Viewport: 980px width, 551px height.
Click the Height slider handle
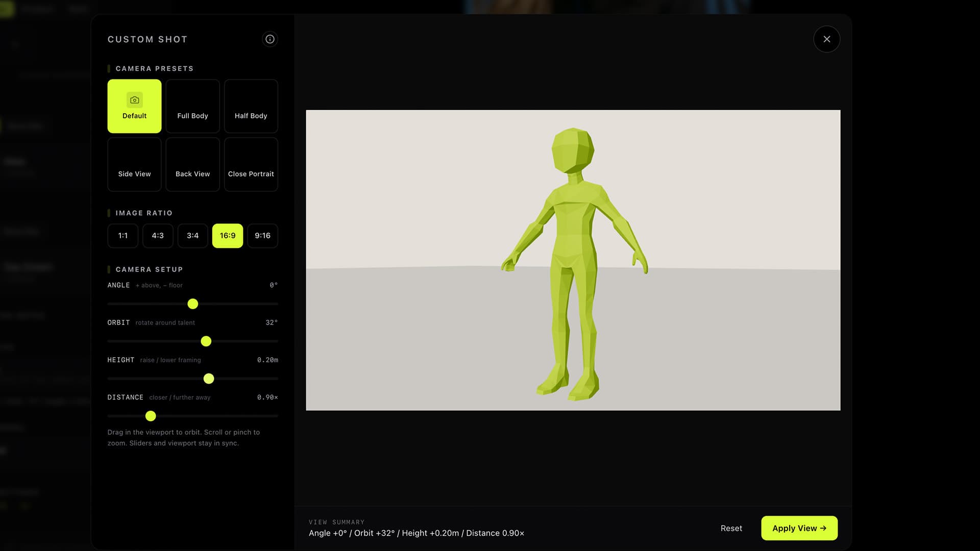(x=208, y=379)
